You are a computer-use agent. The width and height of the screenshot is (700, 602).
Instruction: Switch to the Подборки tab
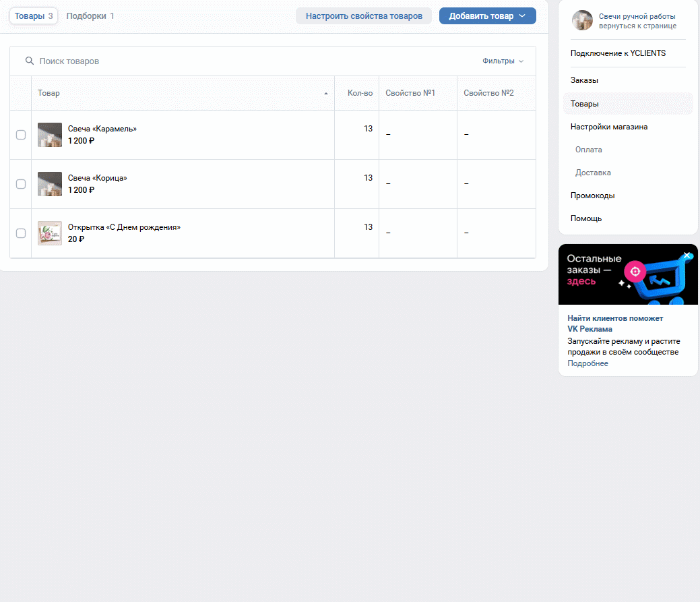coord(90,16)
